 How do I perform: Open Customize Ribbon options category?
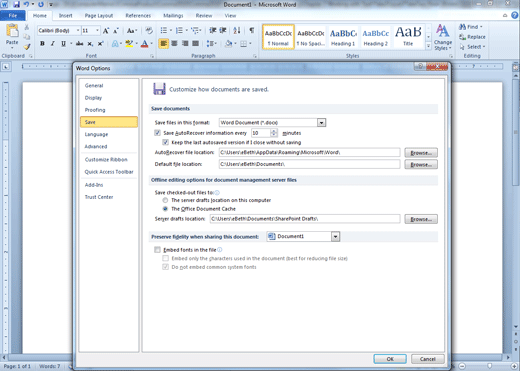click(x=109, y=160)
